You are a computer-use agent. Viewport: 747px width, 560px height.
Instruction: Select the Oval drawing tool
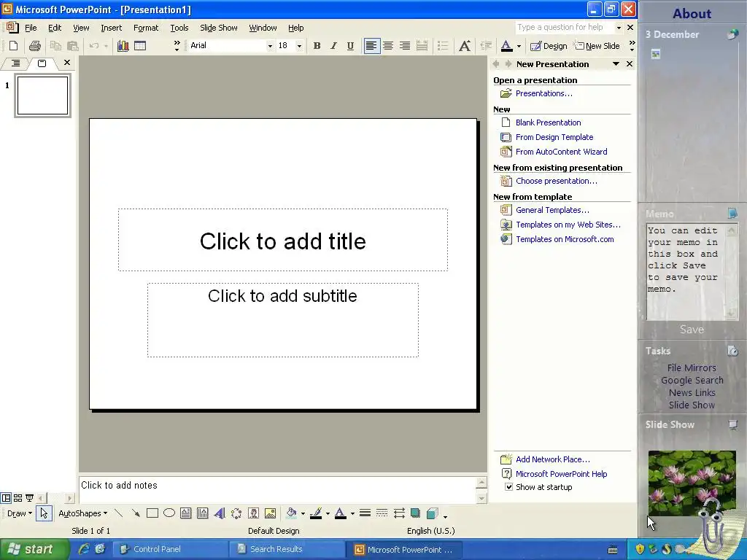click(x=169, y=513)
